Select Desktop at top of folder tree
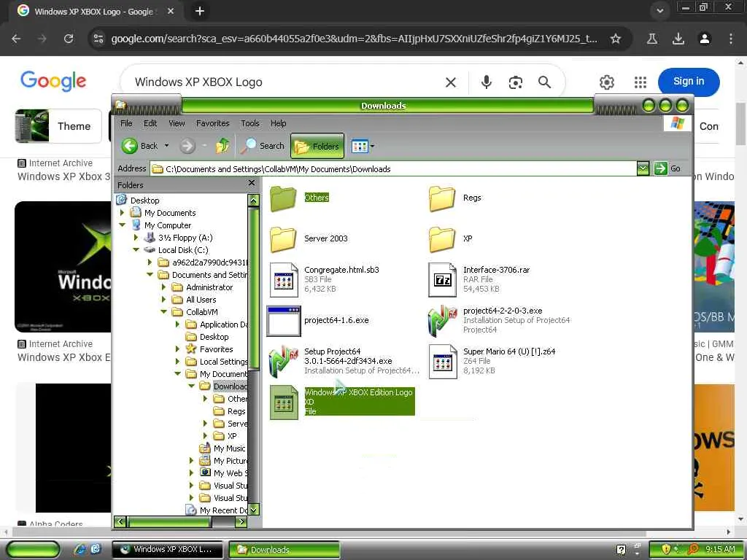The width and height of the screenshot is (747, 560). [145, 201]
